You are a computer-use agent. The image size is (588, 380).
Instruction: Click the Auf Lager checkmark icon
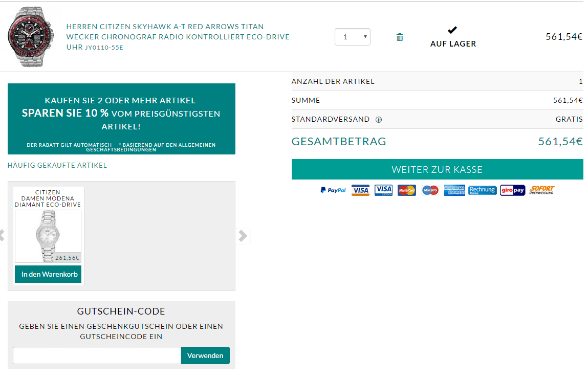(452, 30)
